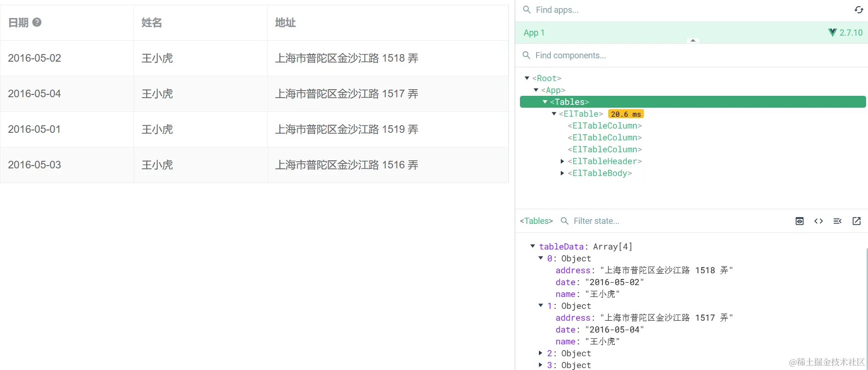Click the Find components magnifier icon
This screenshot has height=370, width=868.
pyautogui.click(x=526, y=55)
